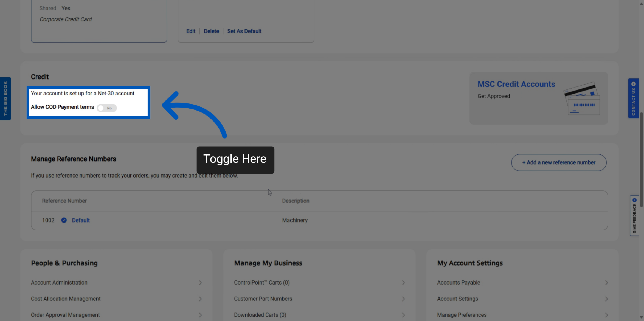Expand the Account Administration chevron
644x321 pixels.
pos(200,283)
